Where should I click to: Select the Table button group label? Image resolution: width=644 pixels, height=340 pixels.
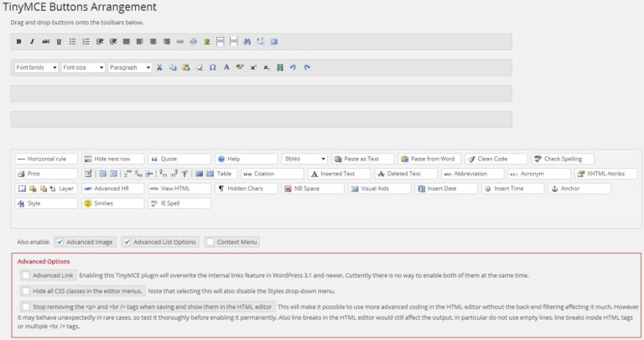coord(224,174)
